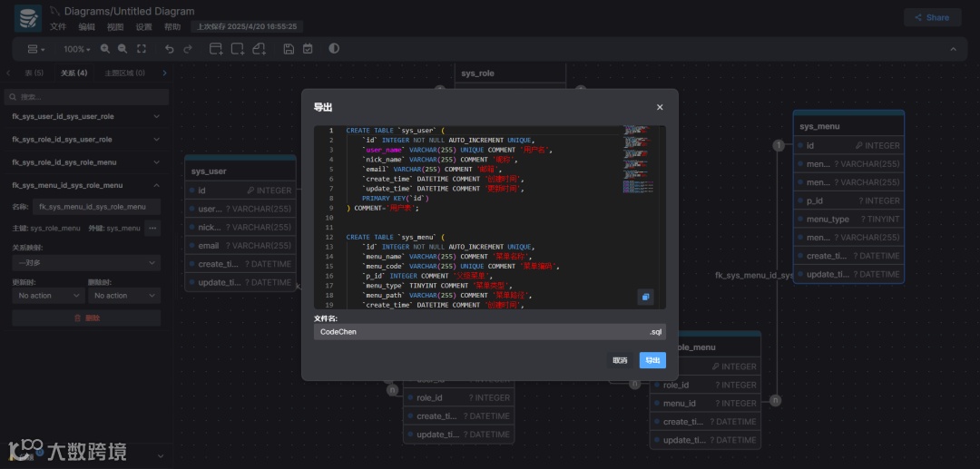980x469 pixels.
Task: Click the email row in sys_user table
Action: [x=240, y=246]
